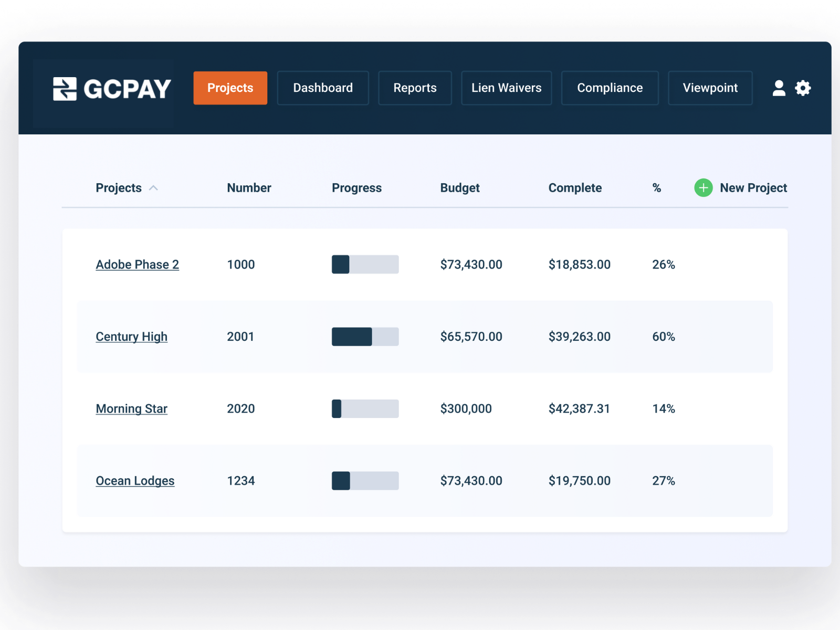
Task: Open the Century High project link
Action: (x=131, y=337)
